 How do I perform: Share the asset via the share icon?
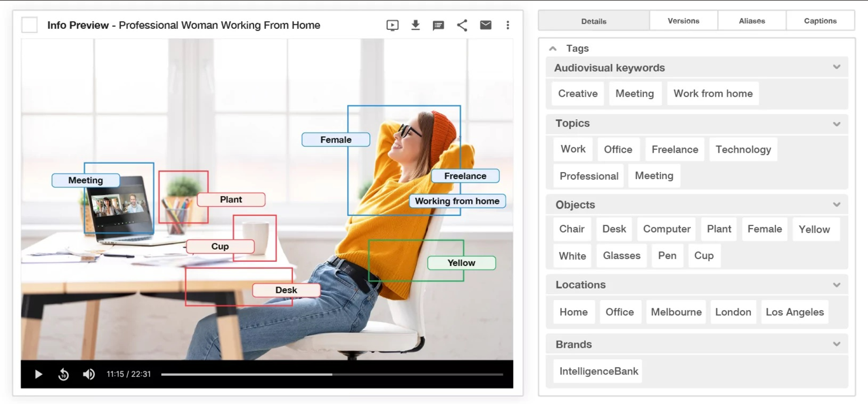[462, 25]
